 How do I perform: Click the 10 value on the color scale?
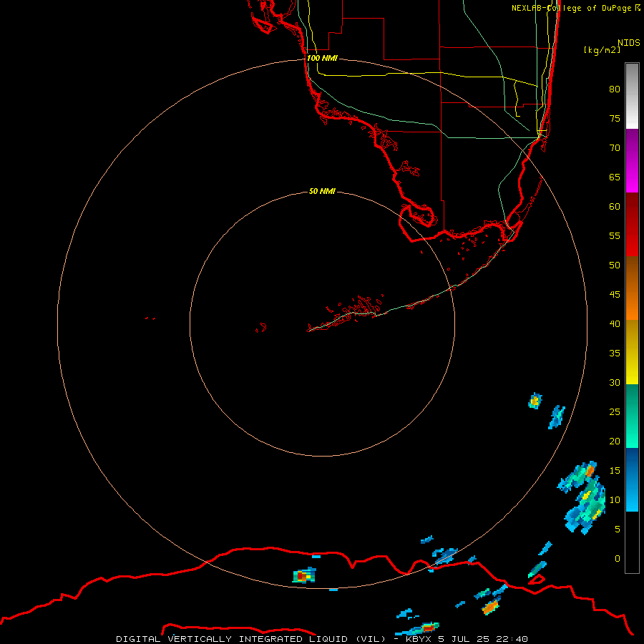click(x=615, y=500)
